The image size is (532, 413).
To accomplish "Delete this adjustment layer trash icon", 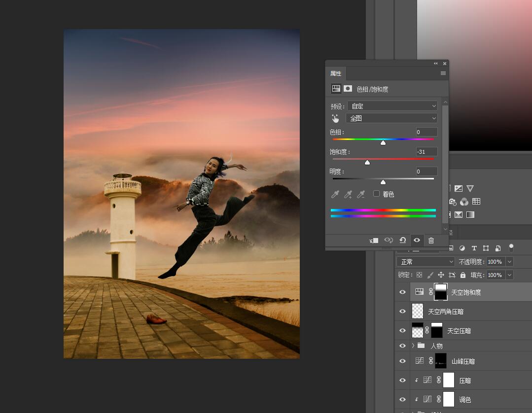I will (x=431, y=241).
